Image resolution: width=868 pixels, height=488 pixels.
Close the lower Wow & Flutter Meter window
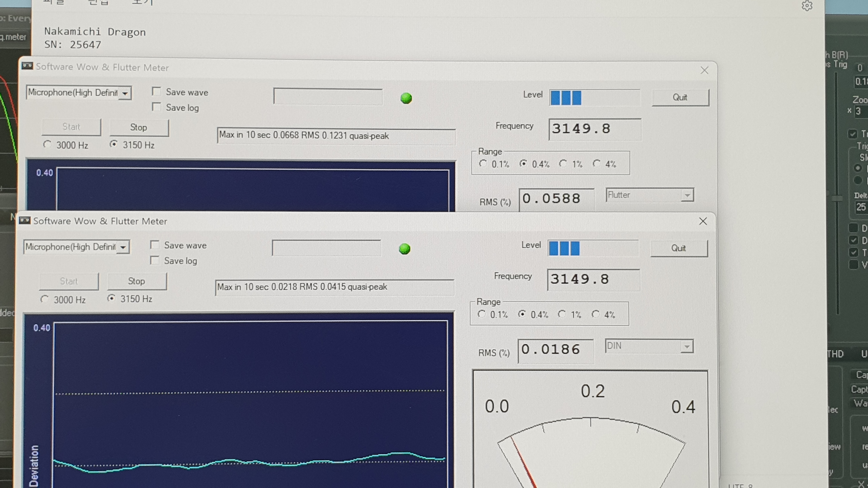click(703, 221)
